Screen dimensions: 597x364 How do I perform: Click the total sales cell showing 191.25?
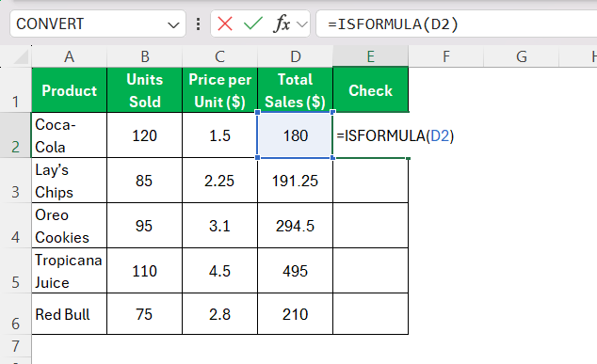296,181
